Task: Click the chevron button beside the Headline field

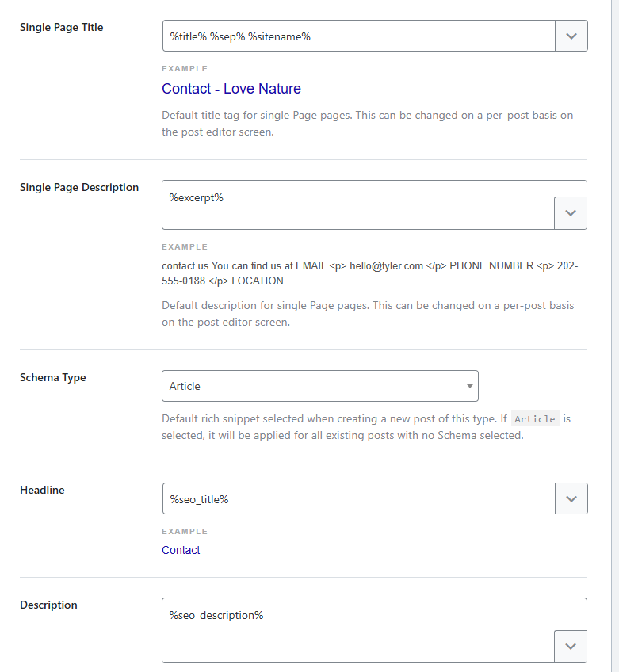Action: point(571,498)
